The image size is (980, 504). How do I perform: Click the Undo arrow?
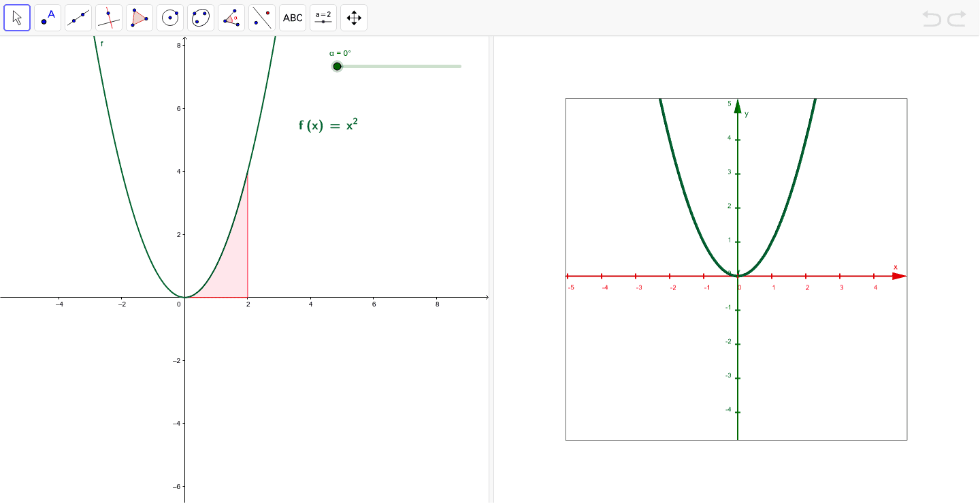coord(931,20)
